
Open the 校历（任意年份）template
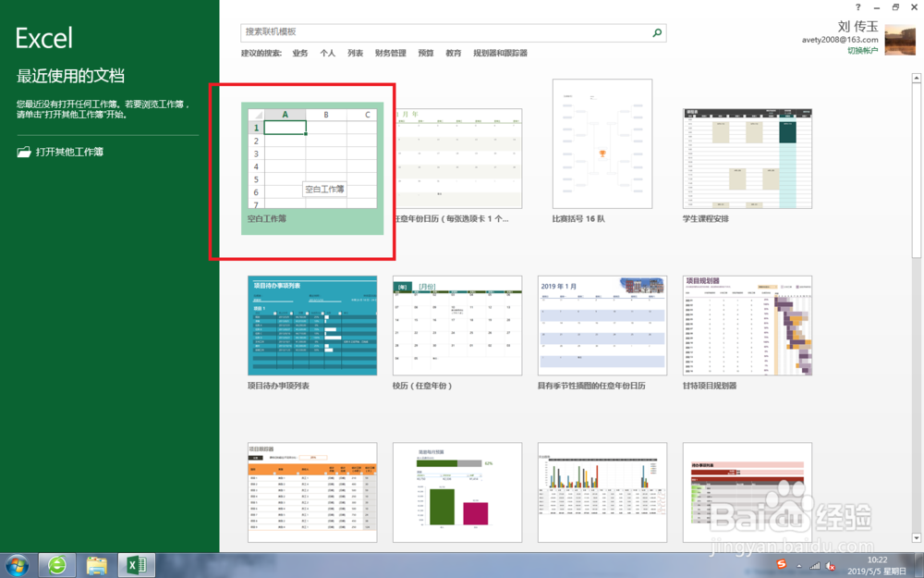click(x=457, y=326)
